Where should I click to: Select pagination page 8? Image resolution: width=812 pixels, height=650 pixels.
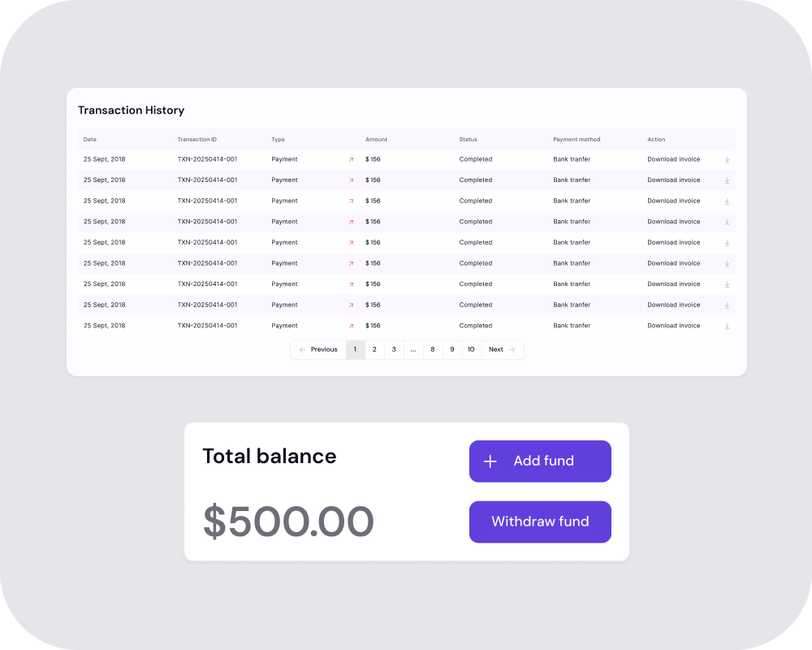pos(433,349)
